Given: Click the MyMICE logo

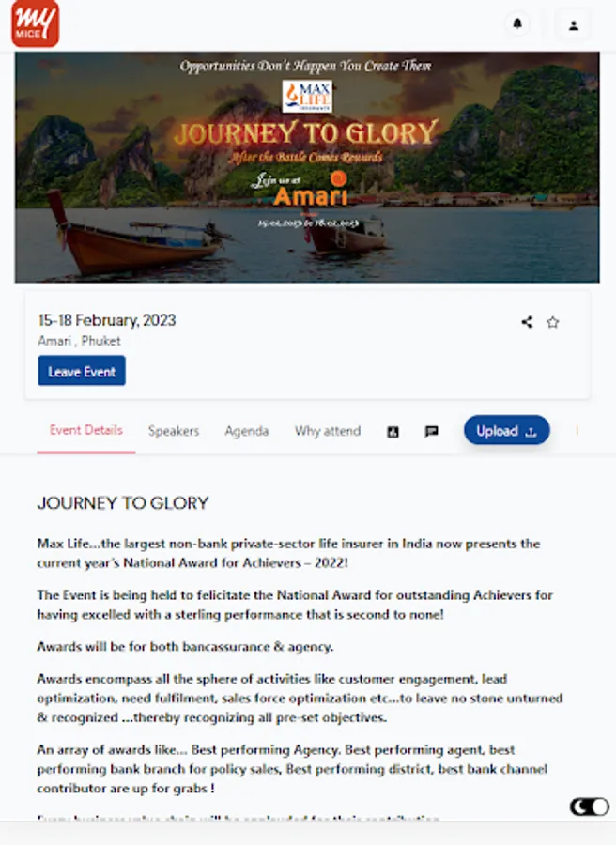Looking at the screenshot, I should point(36,23).
